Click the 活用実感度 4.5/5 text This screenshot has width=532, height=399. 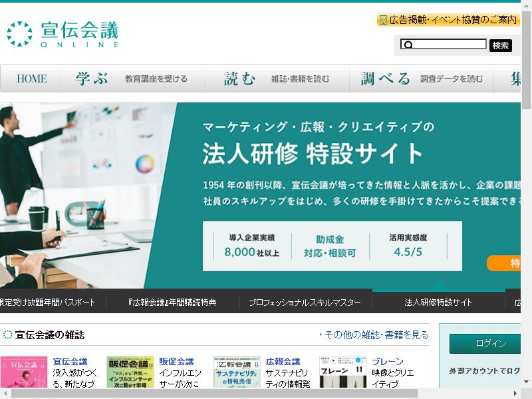408,246
